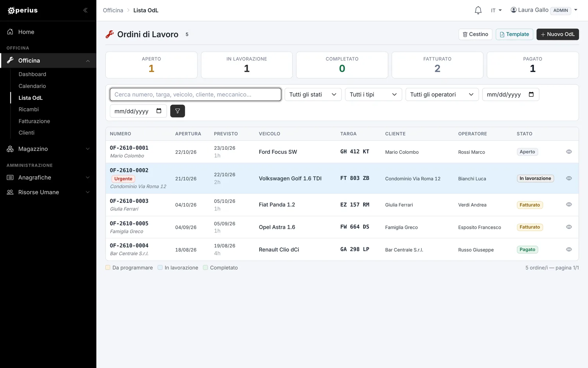Filter by the Aperto status card
The height and width of the screenshot is (368, 588).
click(x=151, y=65)
